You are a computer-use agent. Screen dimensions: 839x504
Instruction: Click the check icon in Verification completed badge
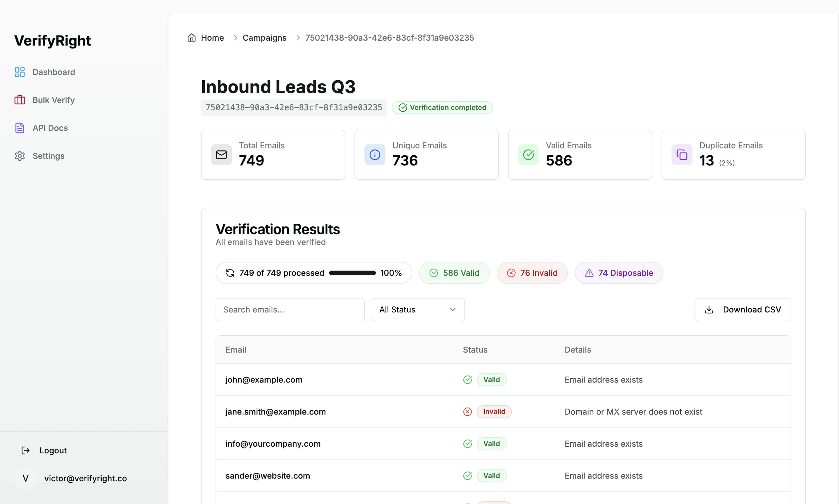click(403, 108)
